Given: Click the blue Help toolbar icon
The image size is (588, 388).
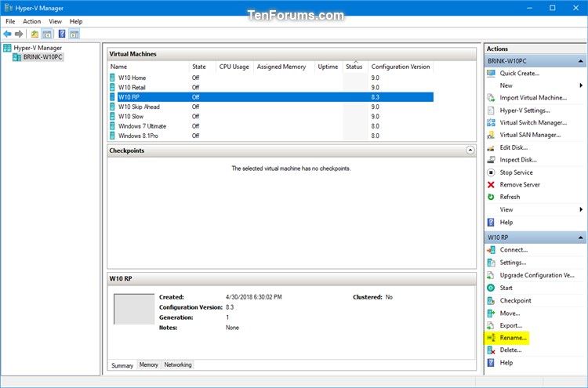Looking at the screenshot, I should coord(62,34).
